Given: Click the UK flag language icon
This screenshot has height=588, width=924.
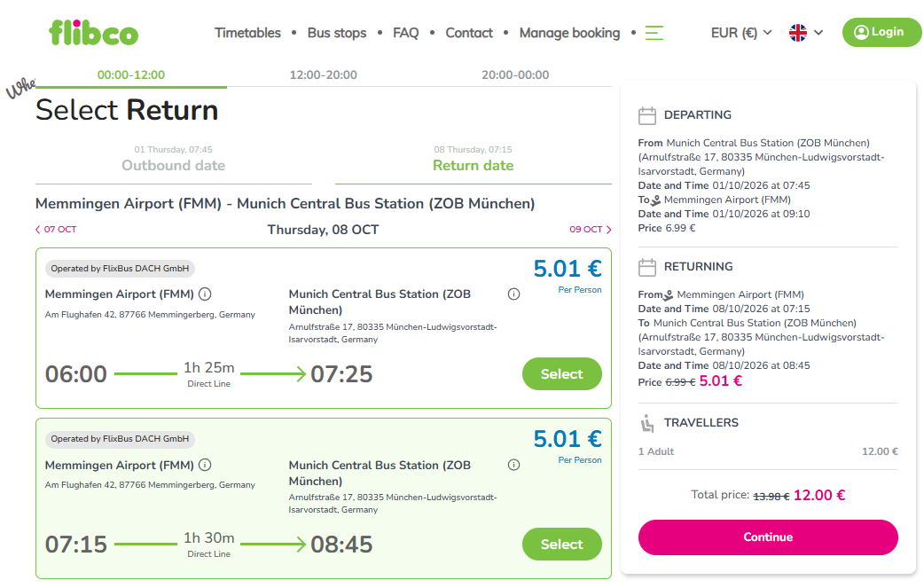Looking at the screenshot, I should [x=798, y=33].
